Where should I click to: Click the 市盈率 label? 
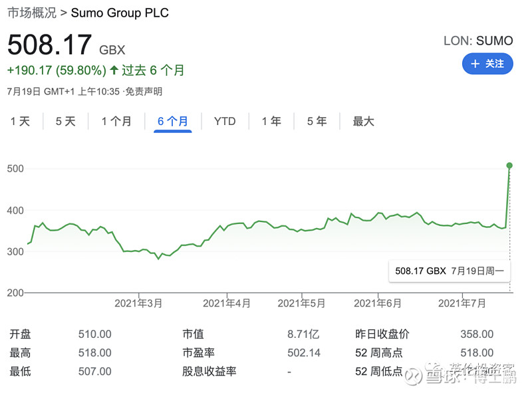(198, 353)
